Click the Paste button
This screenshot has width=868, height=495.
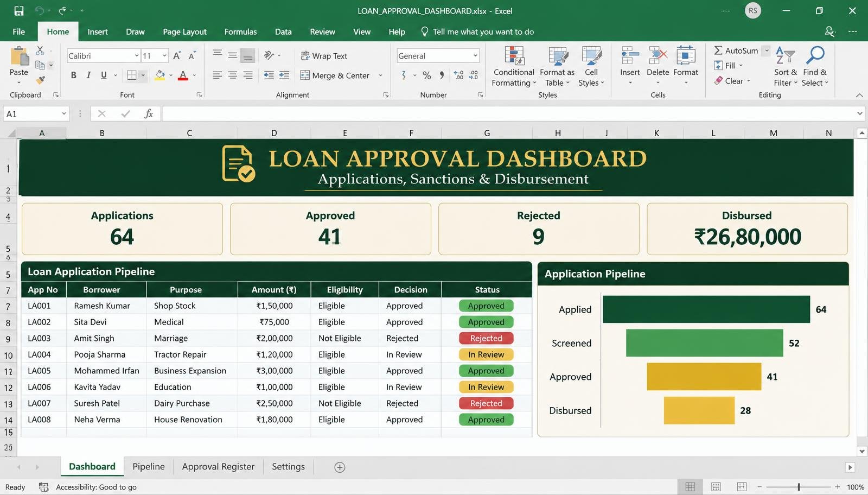[19, 65]
